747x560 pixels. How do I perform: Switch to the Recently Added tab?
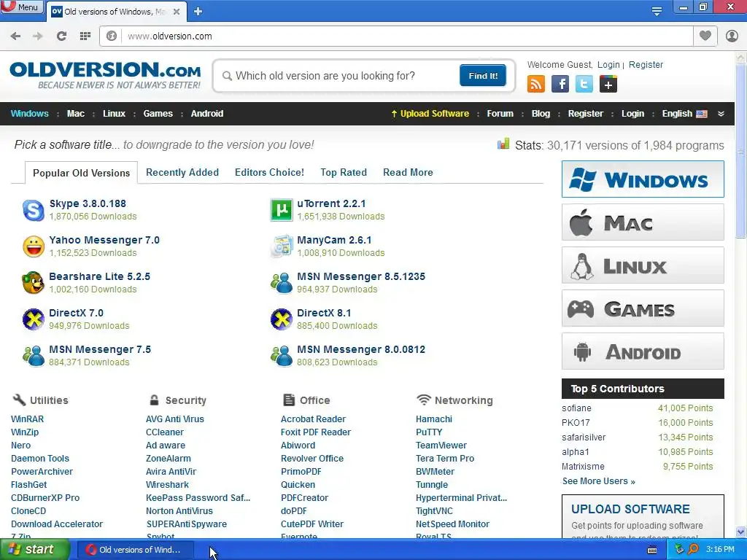coord(182,172)
